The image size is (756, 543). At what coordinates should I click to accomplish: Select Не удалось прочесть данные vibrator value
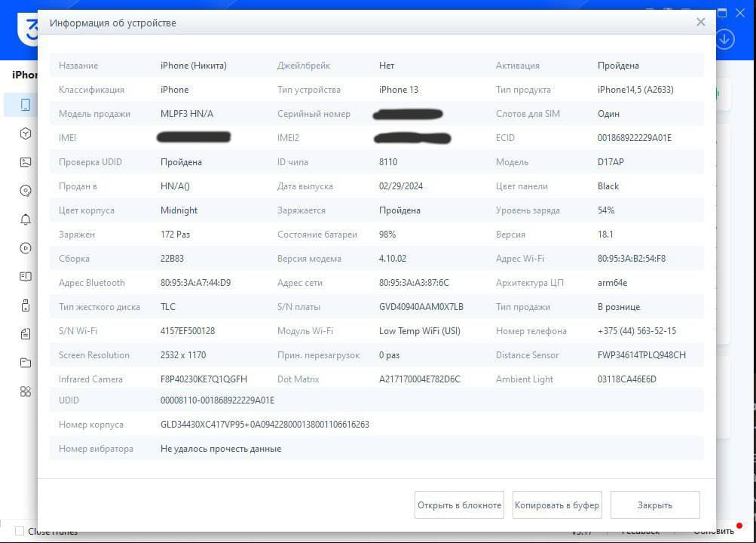pyautogui.click(x=221, y=449)
